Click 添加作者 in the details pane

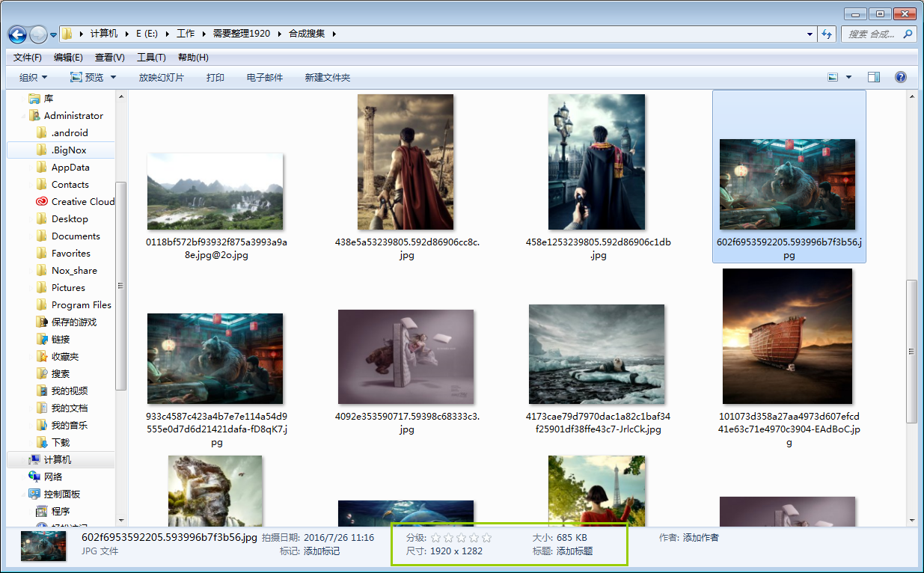[x=701, y=538]
